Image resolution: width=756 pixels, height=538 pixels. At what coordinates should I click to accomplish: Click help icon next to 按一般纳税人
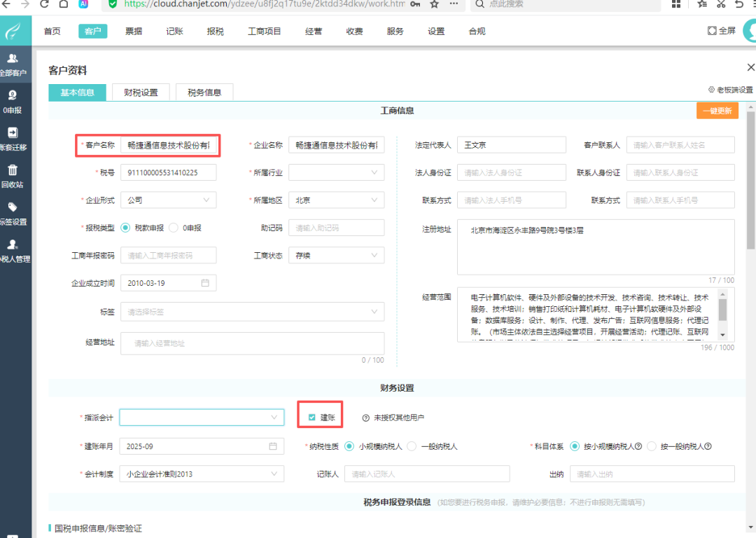tap(708, 446)
